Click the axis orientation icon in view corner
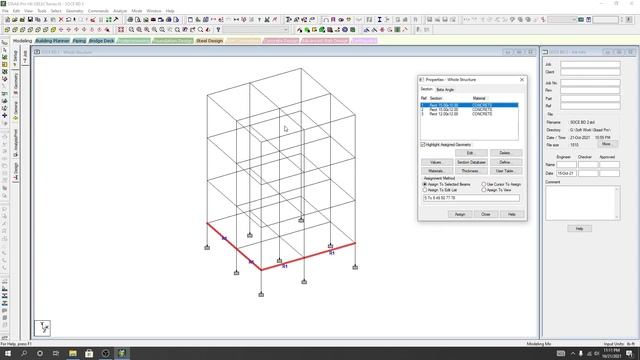This screenshot has height=360, width=640. (42, 328)
